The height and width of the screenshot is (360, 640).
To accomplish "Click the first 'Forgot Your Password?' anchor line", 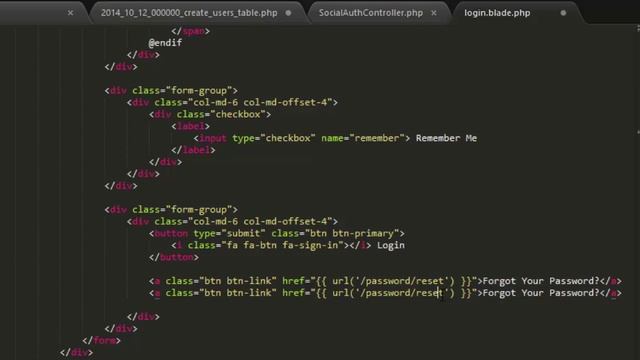I will (x=385, y=281).
